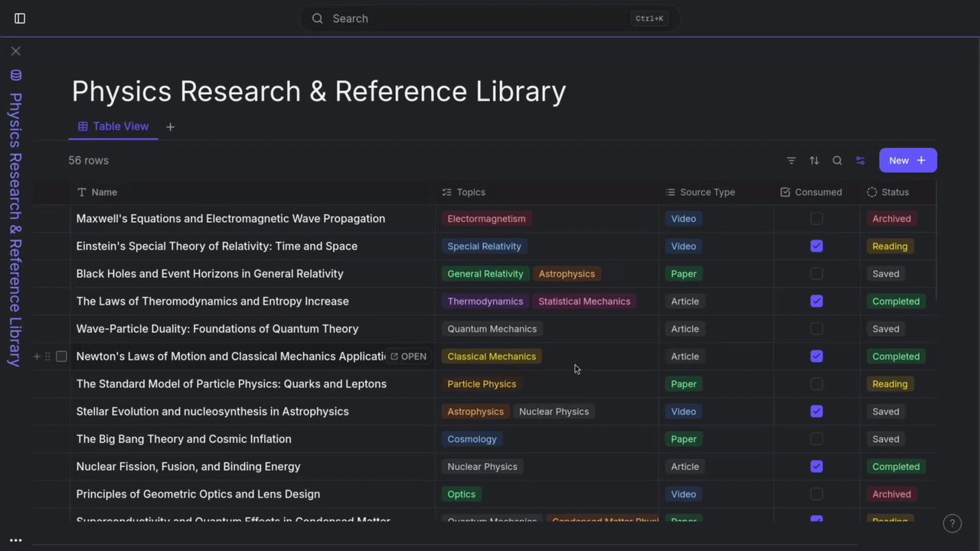This screenshot has width=980, height=551.
Task: Check Consumed for Maxwell's Equations row
Action: pyautogui.click(x=817, y=219)
